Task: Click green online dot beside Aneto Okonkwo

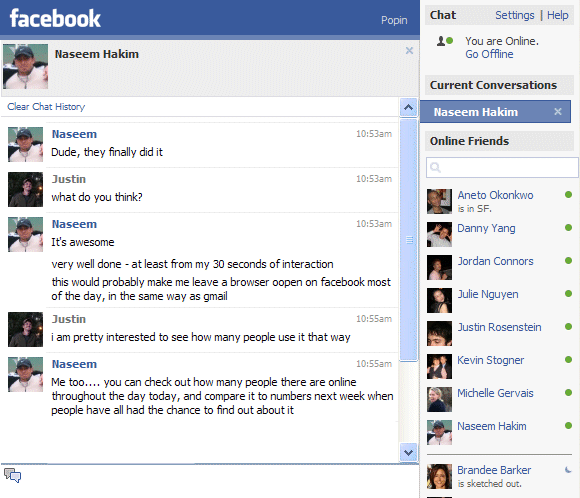Action: click(569, 195)
